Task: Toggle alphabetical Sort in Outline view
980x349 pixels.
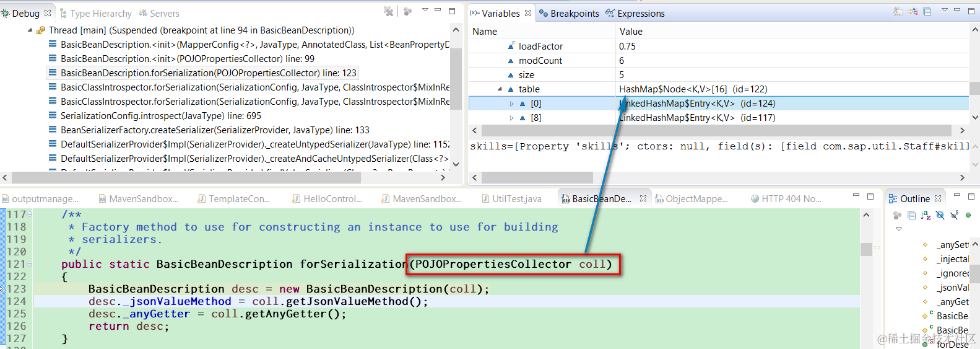Action: click(x=926, y=215)
